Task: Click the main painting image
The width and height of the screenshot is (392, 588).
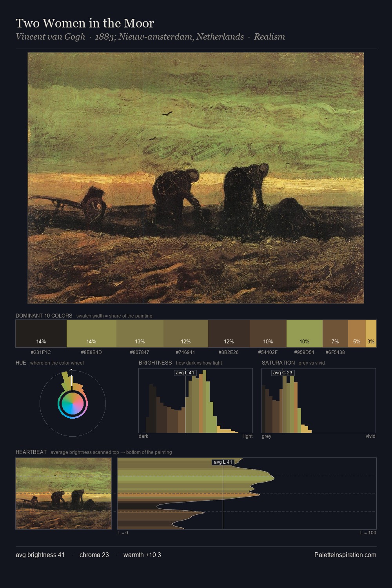Action: coord(196,178)
